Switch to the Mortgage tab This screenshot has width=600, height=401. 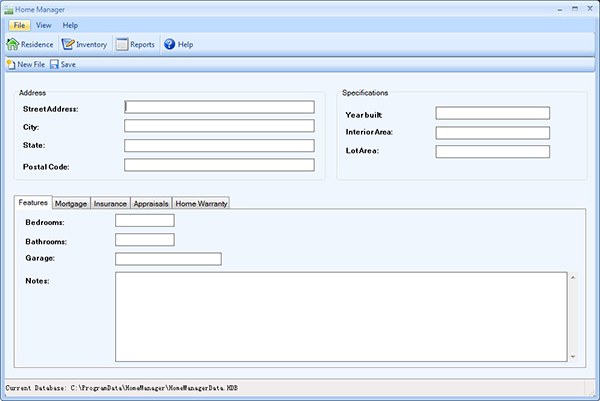click(x=71, y=204)
